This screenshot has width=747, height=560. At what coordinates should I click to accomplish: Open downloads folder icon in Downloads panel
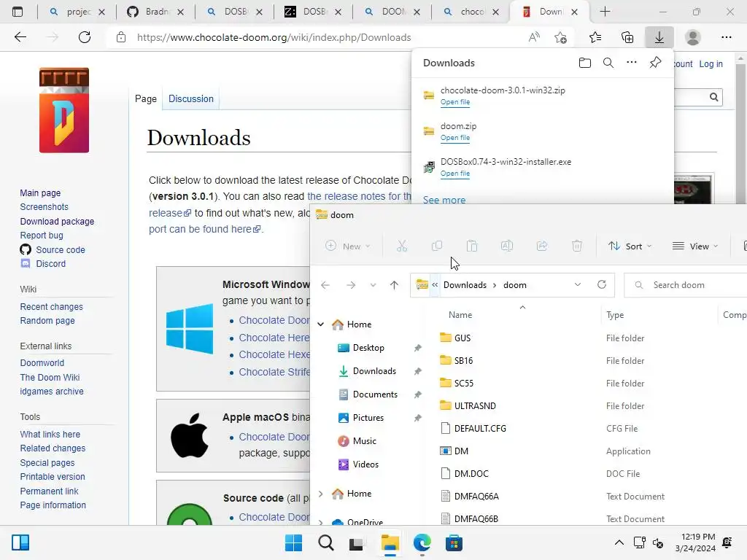point(585,63)
